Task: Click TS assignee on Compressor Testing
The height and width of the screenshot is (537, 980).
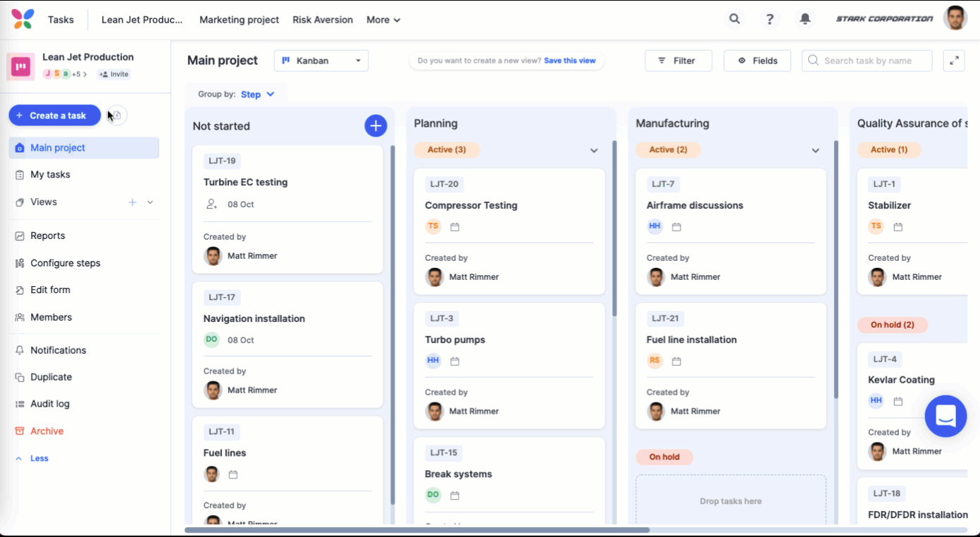Action: pos(433,226)
